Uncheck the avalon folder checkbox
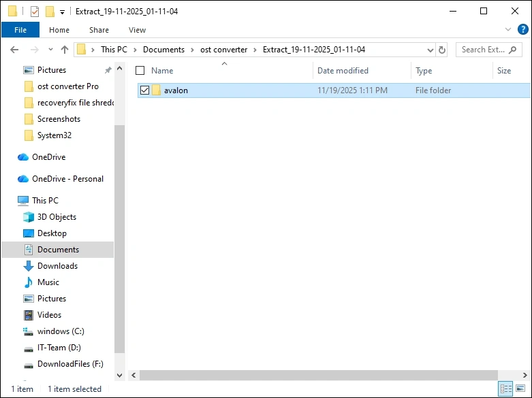532x398 pixels. click(x=144, y=90)
